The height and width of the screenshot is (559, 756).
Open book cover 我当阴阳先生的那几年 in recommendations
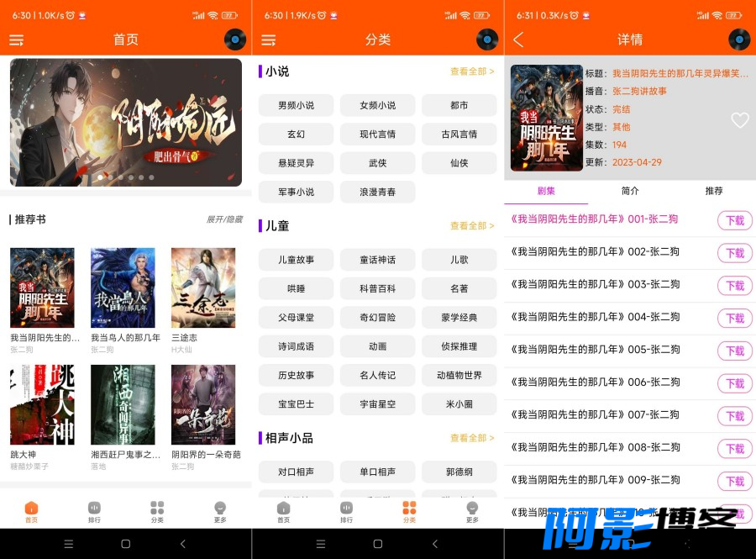coord(43,288)
